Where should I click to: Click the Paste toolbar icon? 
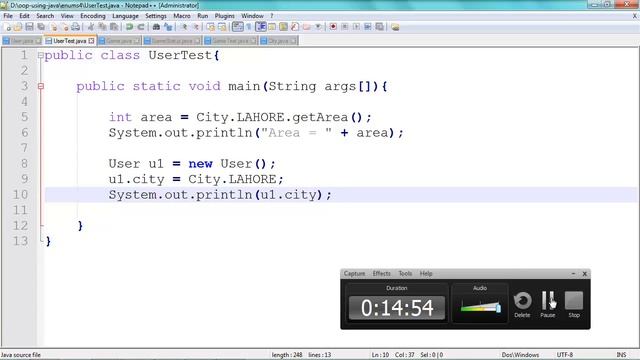tap(114, 27)
